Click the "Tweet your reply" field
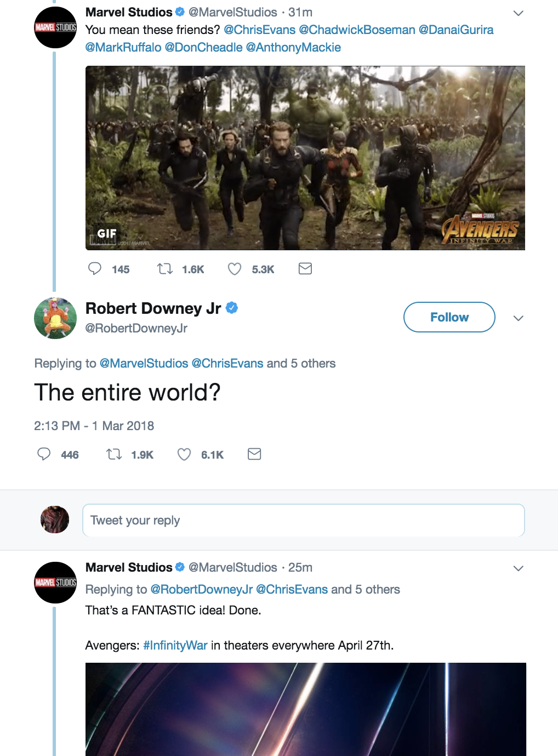 303,520
